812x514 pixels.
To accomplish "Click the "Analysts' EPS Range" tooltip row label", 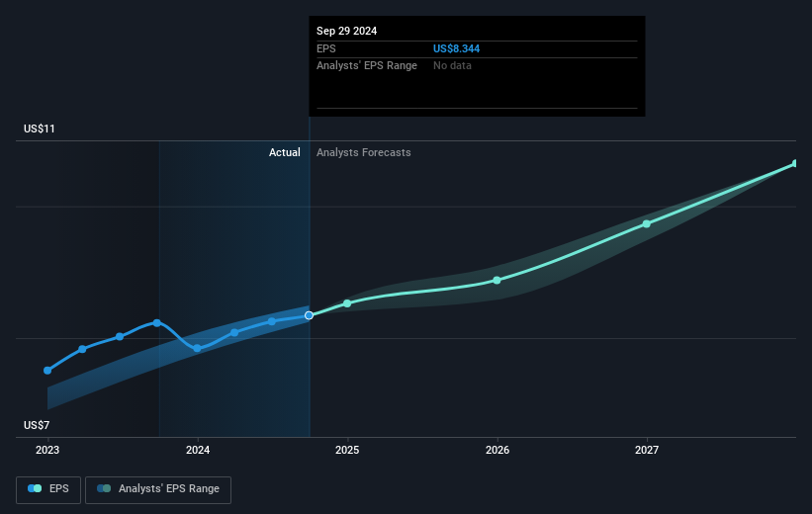I will [x=367, y=66].
